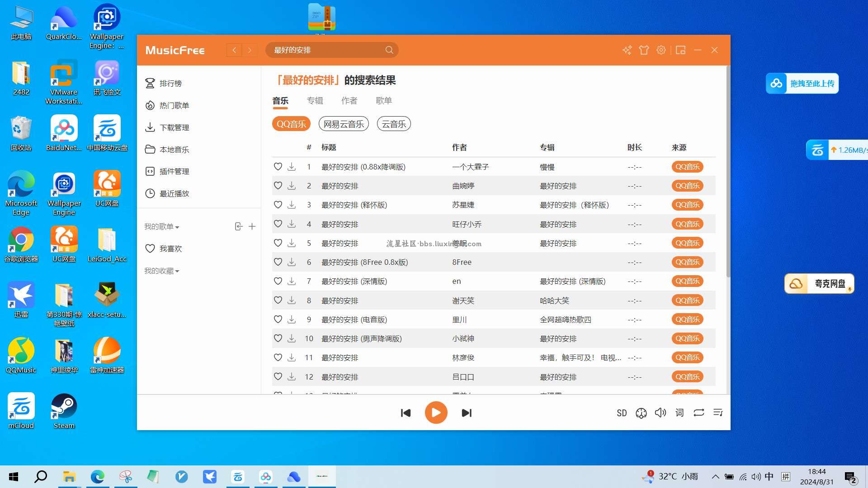The image size is (868, 488).
Task: Change the repeat mode
Action: click(x=699, y=413)
